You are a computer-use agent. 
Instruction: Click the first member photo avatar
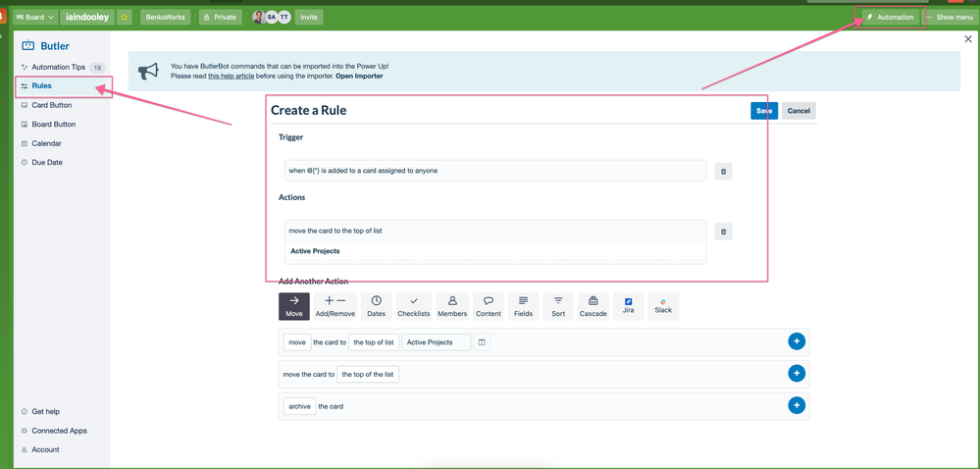click(258, 18)
